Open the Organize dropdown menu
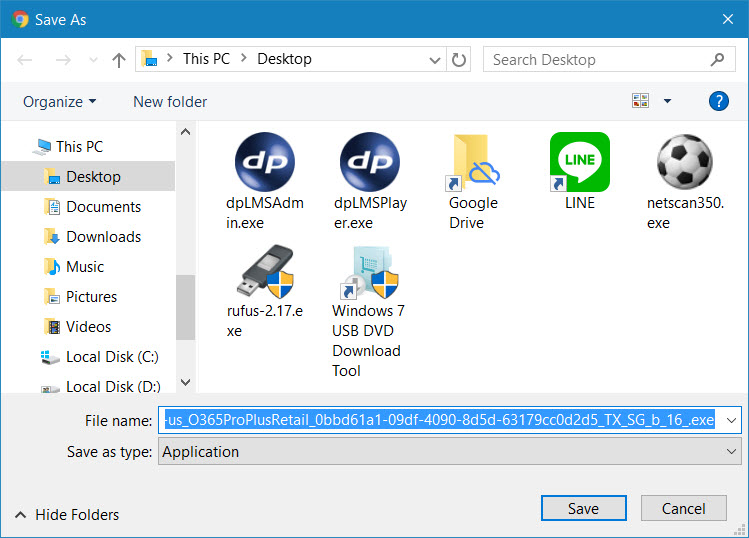This screenshot has height=538, width=749. point(60,101)
